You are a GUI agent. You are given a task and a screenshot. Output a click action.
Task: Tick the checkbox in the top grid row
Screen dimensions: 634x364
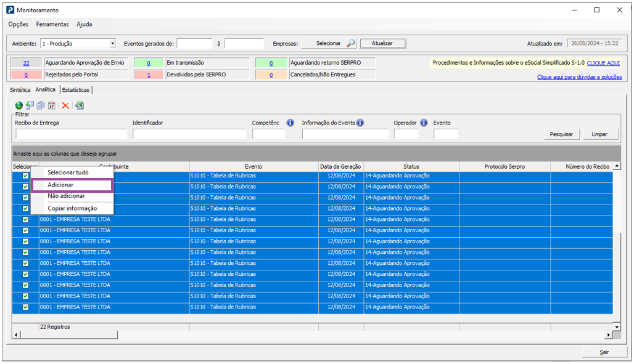(25, 176)
